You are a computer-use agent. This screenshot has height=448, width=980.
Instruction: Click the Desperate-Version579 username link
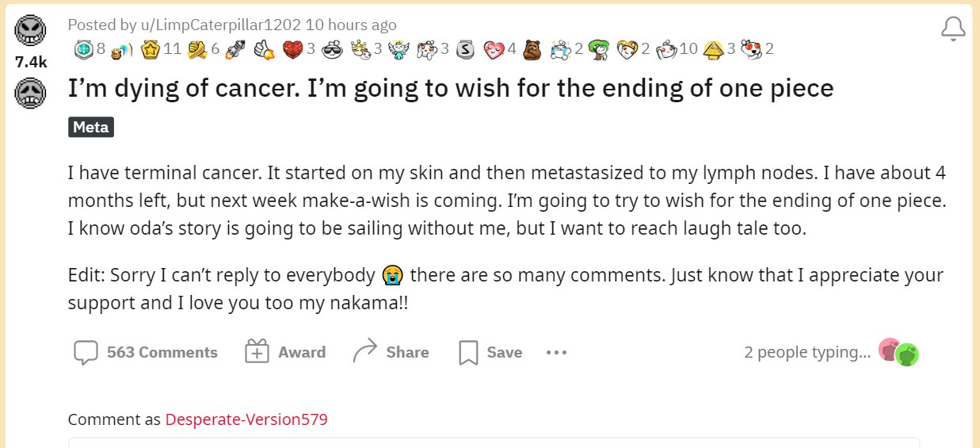click(246, 419)
